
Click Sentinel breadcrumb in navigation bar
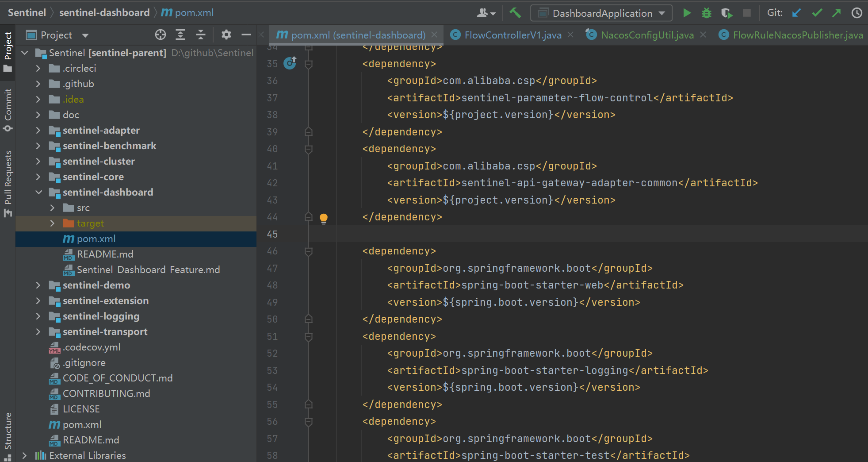point(27,12)
